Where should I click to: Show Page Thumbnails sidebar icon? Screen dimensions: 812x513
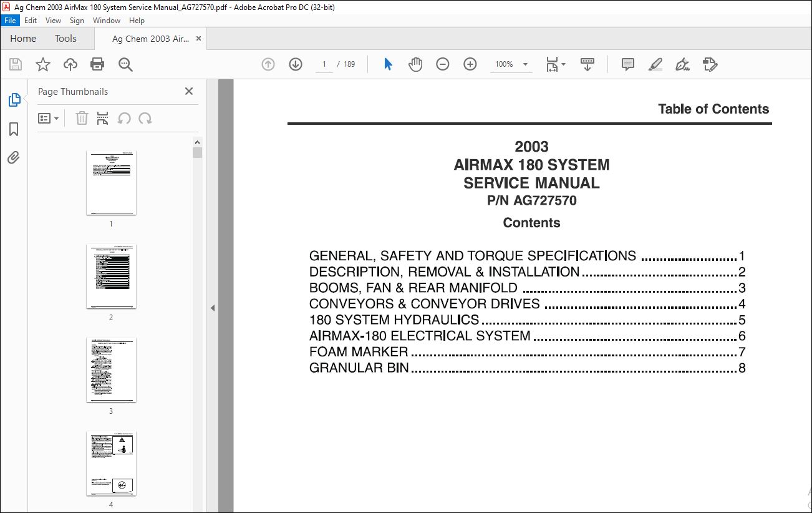[14, 100]
